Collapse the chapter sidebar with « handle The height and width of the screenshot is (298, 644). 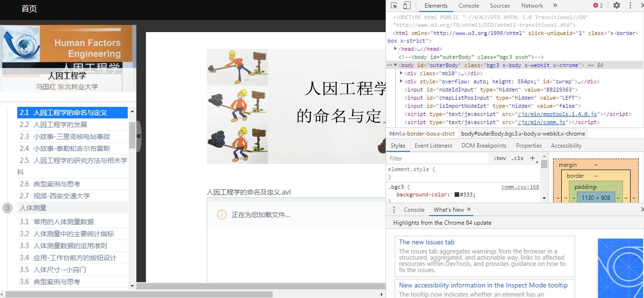tap(139, 136)
